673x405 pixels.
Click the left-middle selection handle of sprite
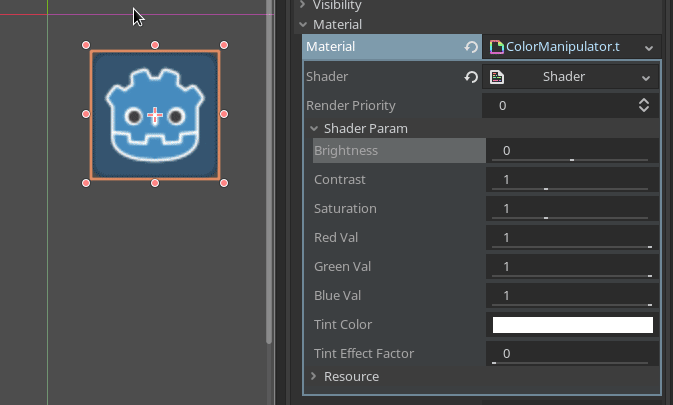86,114
